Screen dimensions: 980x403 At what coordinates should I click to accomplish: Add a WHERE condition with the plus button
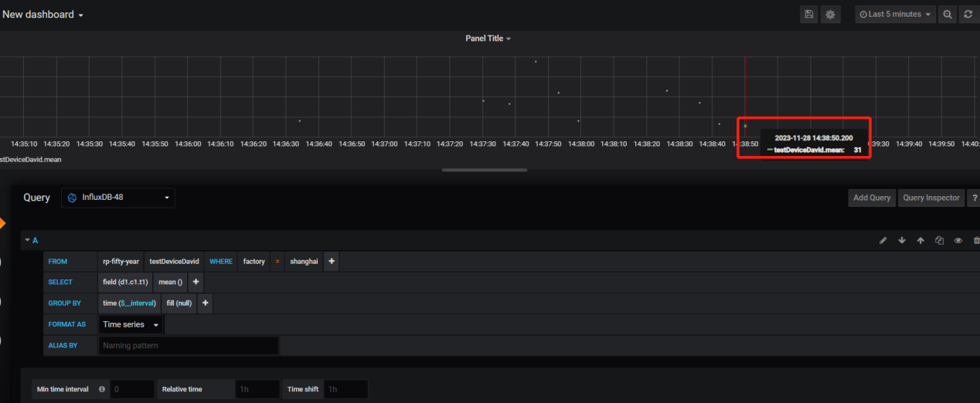click(332, 262)
